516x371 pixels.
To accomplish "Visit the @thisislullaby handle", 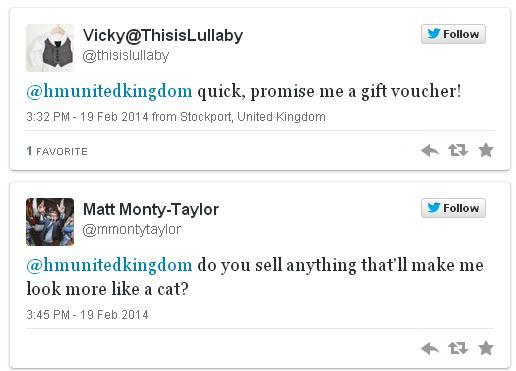I will (x=126, y=56).
